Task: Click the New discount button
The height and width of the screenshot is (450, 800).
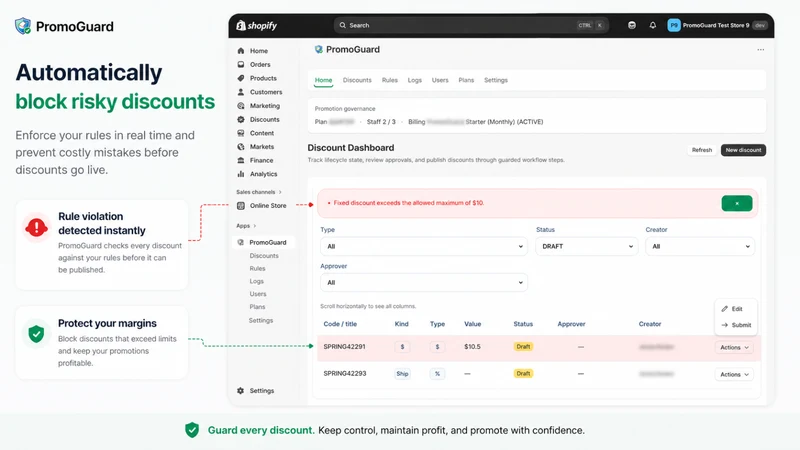Action: point(743,150)
